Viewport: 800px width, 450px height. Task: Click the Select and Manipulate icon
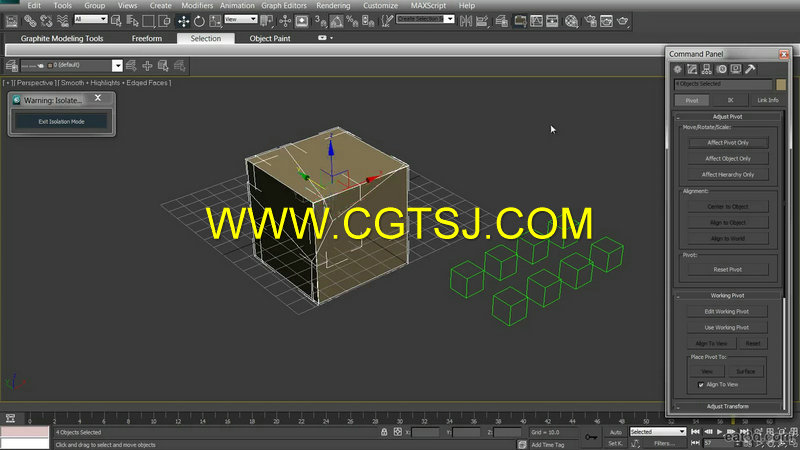[285, 21]
